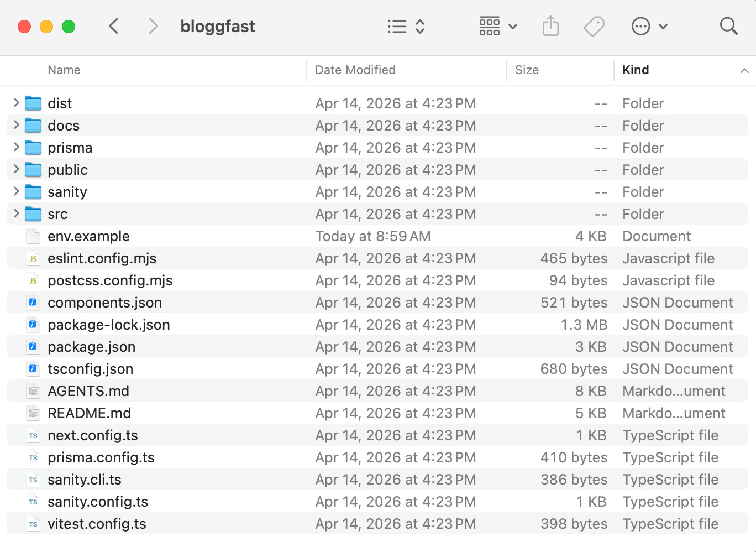This screenshot has height=552, width=756.
Task: Click the back navigation arrow
Action: [114, 26]
